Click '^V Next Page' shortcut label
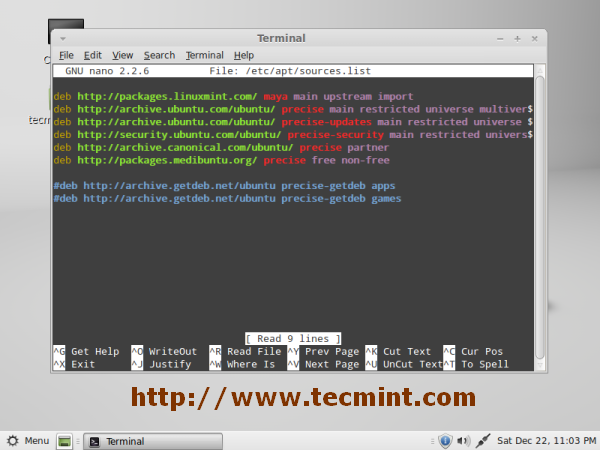The height and width of the screenshot is (450, 600). click(323, 364)
